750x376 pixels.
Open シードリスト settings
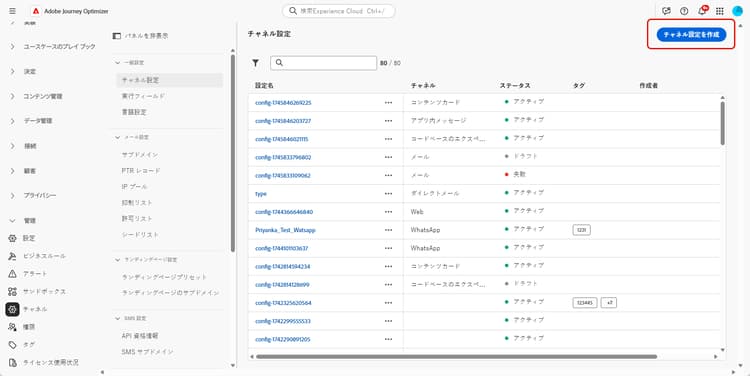140,235
